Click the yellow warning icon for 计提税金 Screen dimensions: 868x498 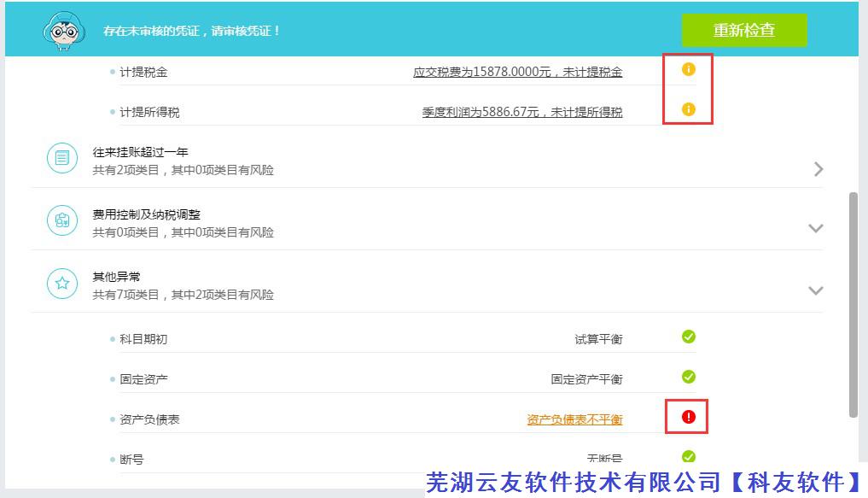click(688, 69)
